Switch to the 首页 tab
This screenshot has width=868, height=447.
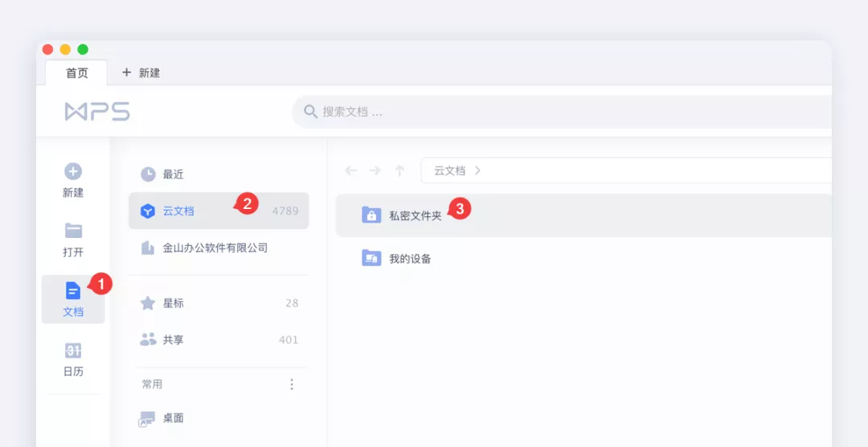pyautogui.click(x=76, y=72)
